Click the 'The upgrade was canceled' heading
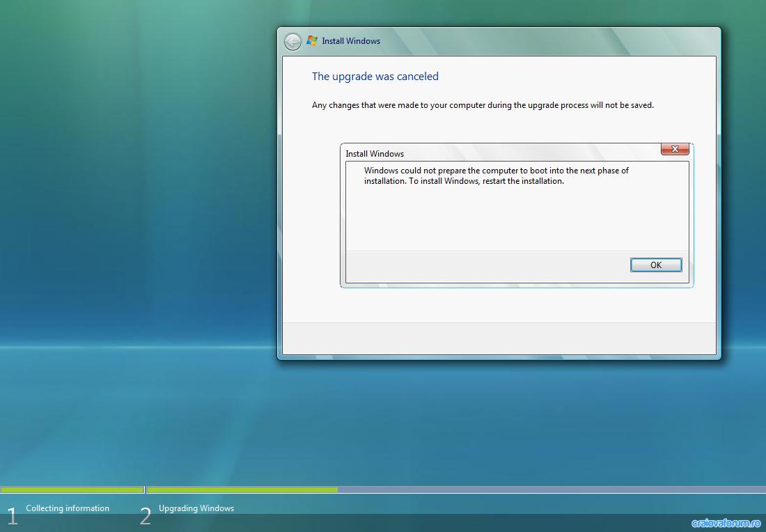Viewport: 766px width, 532px height. [x=375, y=76]
